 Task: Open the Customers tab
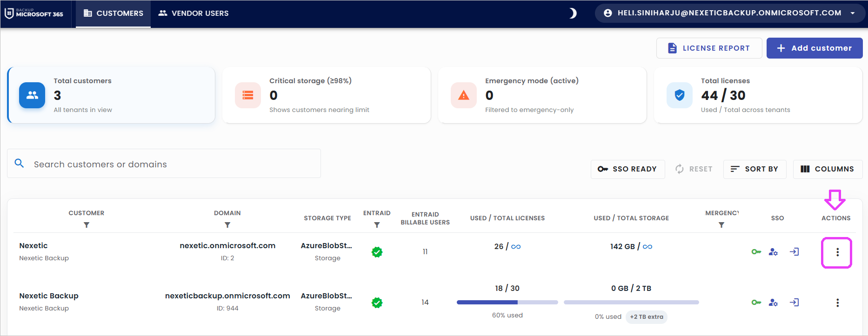tap(113, 13)
